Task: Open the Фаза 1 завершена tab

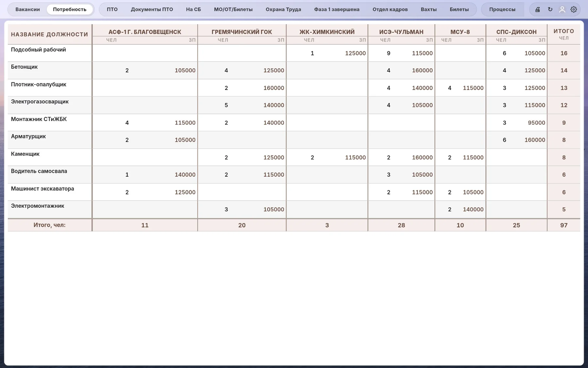Action: click(337, 9)
